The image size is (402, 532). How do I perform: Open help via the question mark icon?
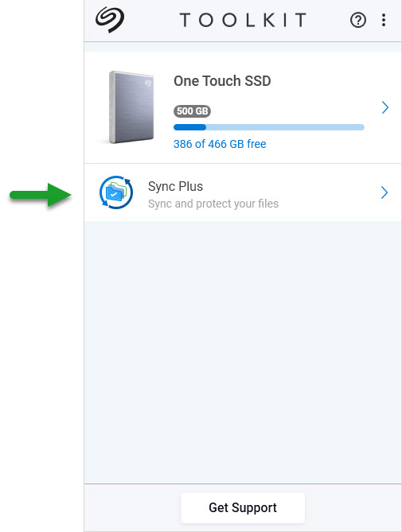(x=358, y=20)
